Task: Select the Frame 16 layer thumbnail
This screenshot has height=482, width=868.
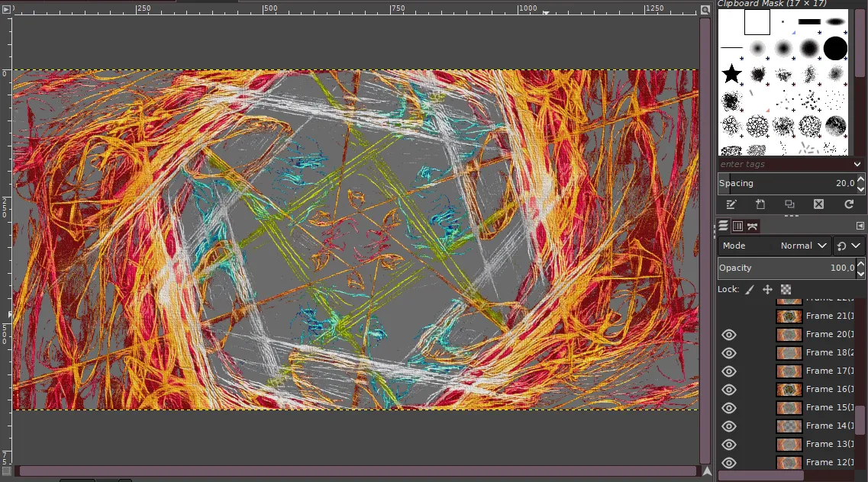Action: [789, 389]
